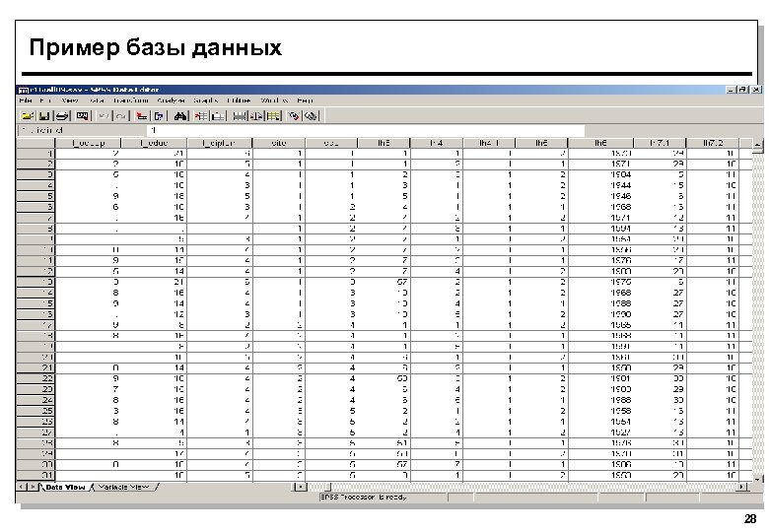This screenshot has width=769, height=532.
Task: Switch to the Variable View tab
Action: click(x=123, y=487)
